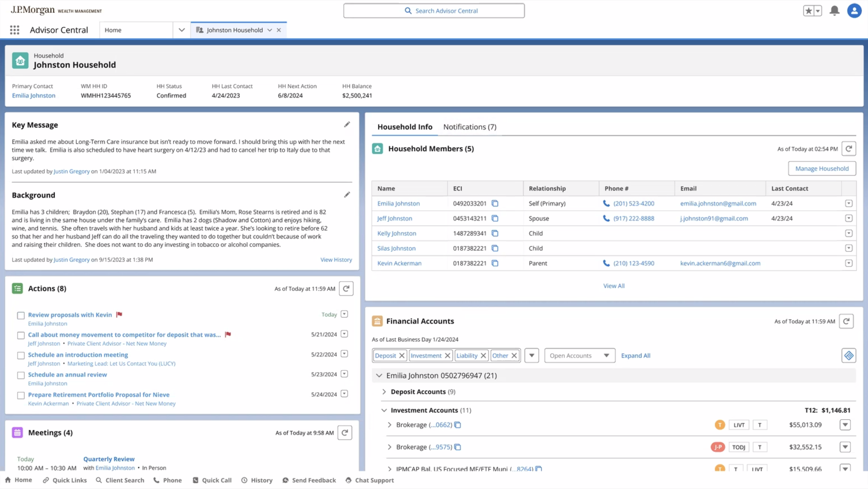Click the Search Advisor Central field
868x489 pixels.
(x=434, y=11)
